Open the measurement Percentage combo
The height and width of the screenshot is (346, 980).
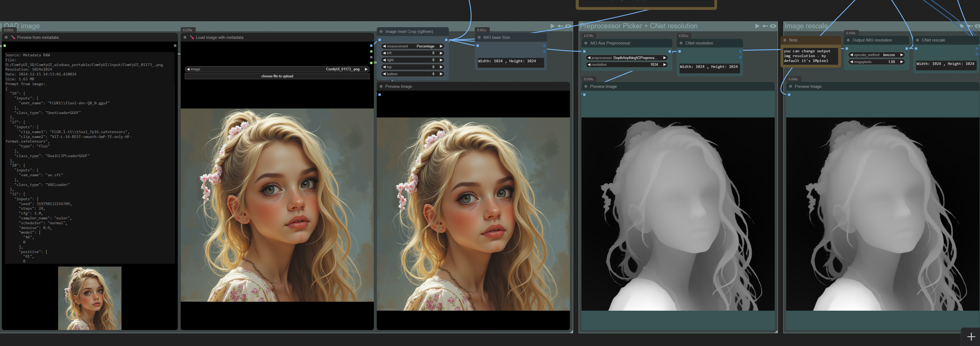(x=413, y=46)
